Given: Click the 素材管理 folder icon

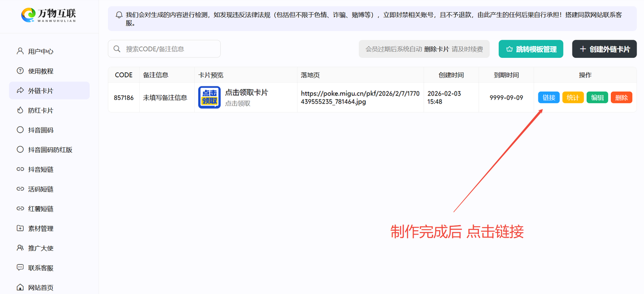Looking at the screenshot, I should [x=20, y=228].
